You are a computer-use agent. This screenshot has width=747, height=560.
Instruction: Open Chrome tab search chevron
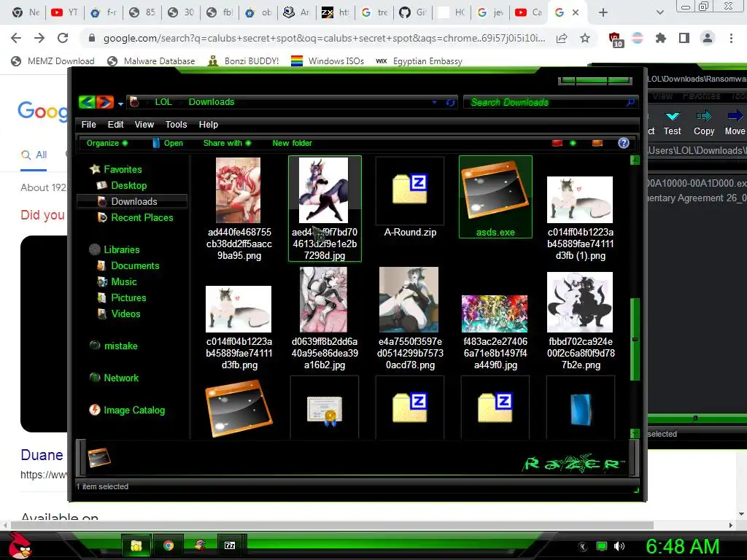659,12
